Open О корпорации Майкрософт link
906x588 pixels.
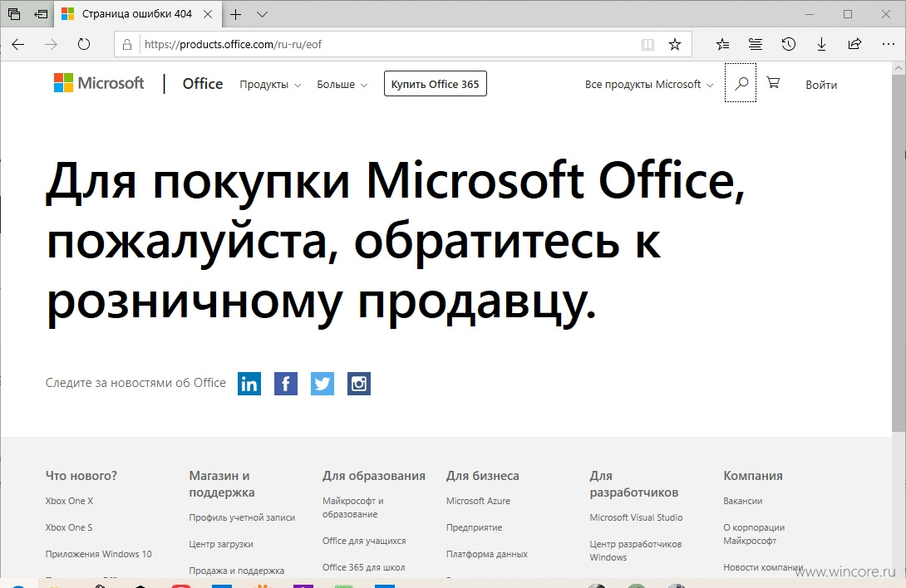(x=754, y=534)
